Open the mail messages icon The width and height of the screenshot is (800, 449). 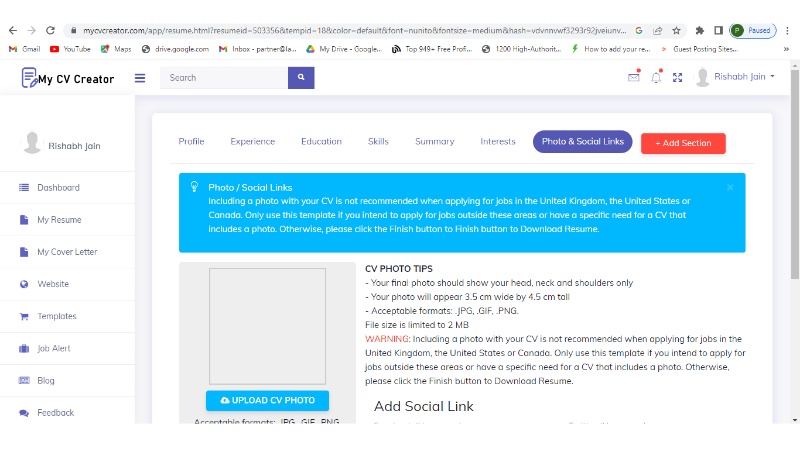[x=633, y=77]
